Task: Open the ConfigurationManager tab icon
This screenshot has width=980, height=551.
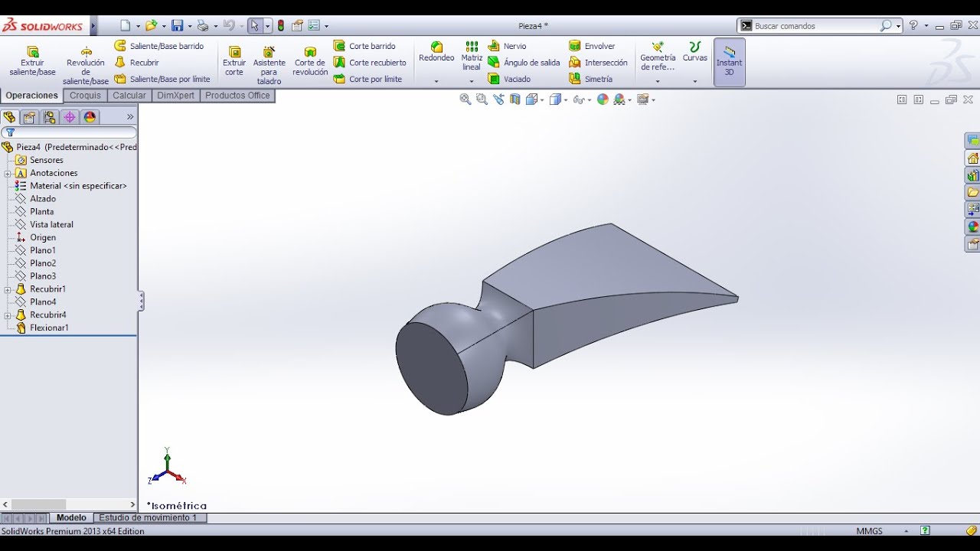Action: (x=50, y=117)
